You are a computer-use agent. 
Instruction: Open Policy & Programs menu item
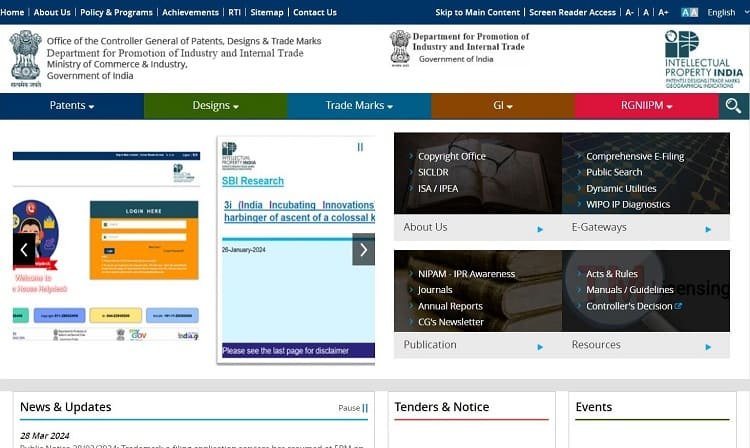point(116,12)
